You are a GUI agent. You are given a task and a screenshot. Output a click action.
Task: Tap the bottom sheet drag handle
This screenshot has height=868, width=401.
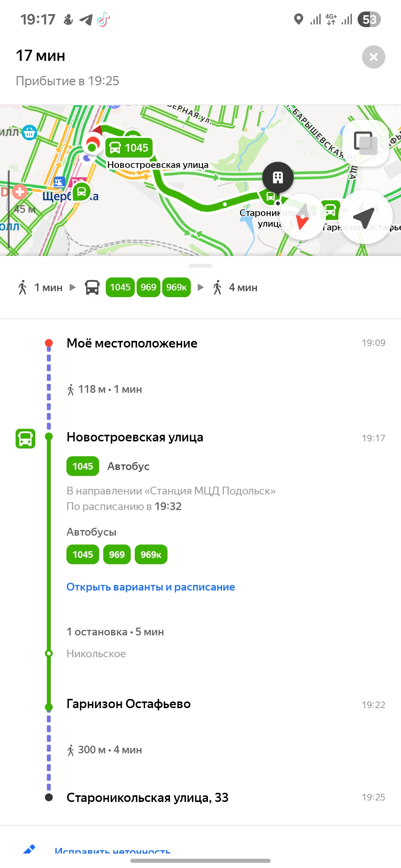tap(200, 266)
